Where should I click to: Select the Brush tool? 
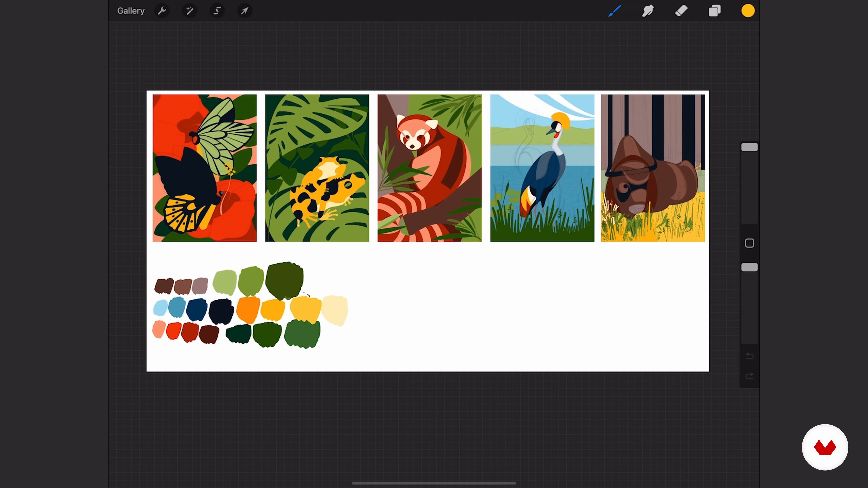pos(615,11)
